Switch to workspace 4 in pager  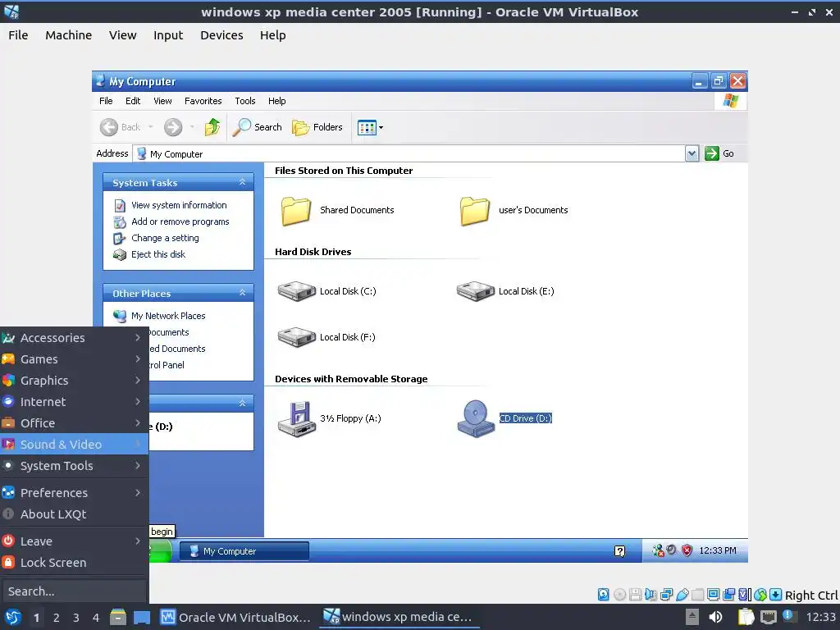(96, 618)
